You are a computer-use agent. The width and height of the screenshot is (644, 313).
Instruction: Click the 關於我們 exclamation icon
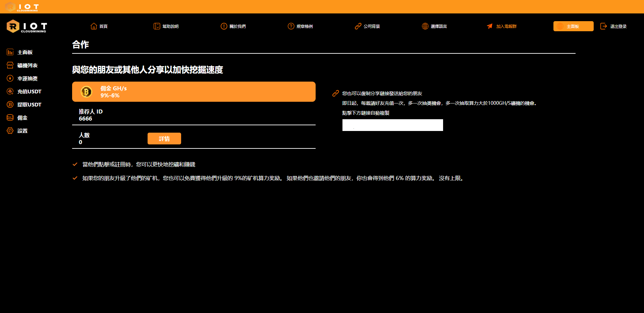click(x=224, y=26)
